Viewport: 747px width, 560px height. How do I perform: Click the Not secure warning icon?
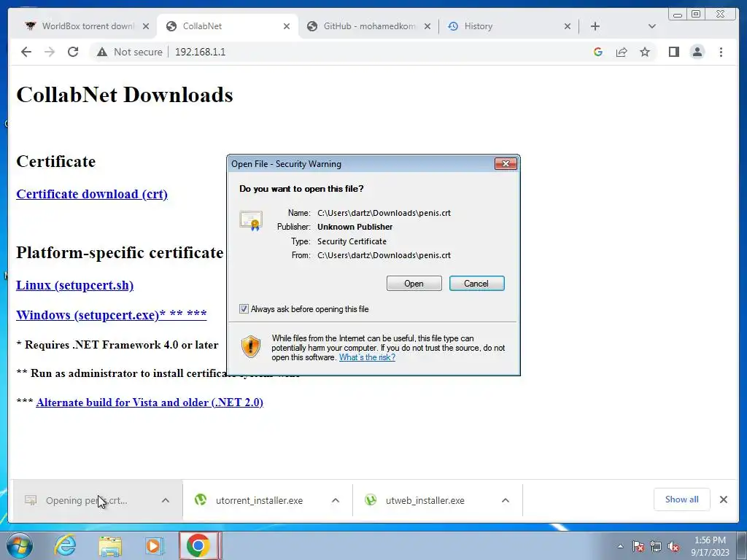(x=102, y=52)
